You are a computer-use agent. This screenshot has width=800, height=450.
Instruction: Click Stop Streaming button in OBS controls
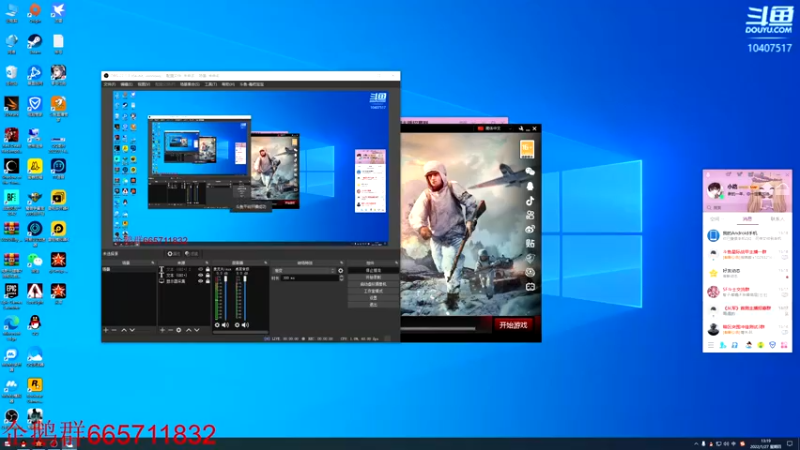click(x=373, y=270)
